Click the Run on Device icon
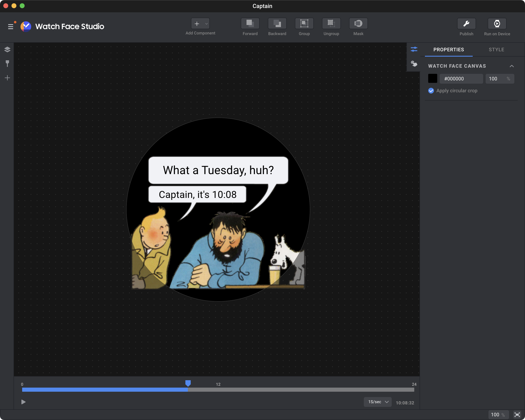525x420 pixels. click(x=497, y=24)
